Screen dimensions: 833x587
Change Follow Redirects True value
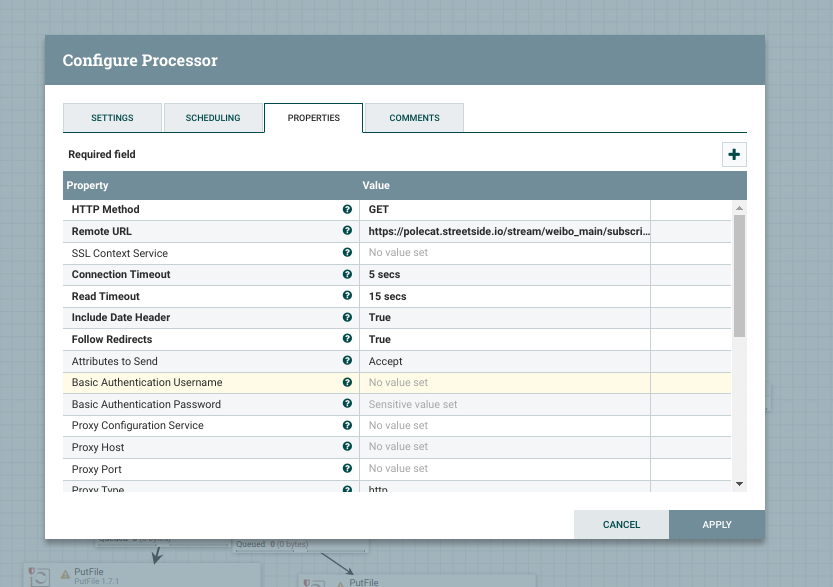[x=505, y=339]
